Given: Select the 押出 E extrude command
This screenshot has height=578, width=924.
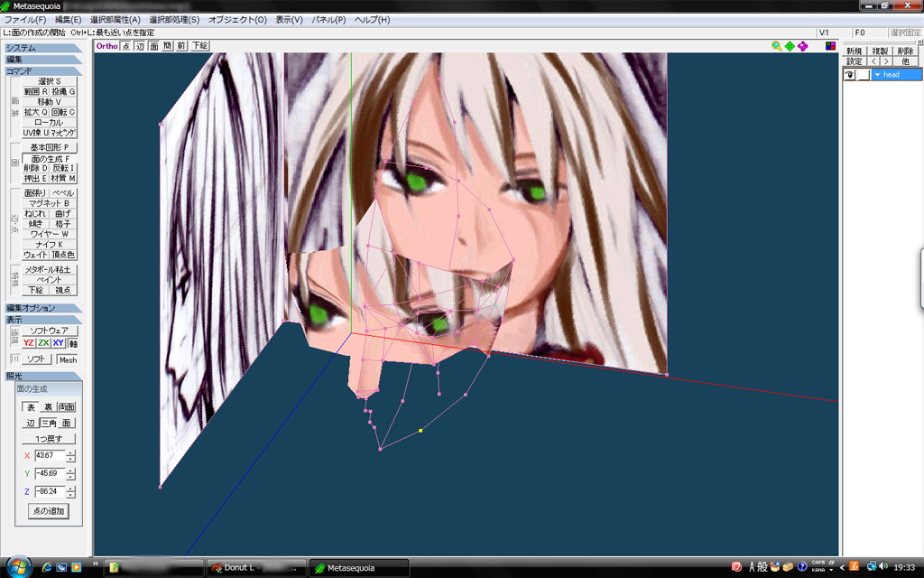Looking at the screenshot, I should click(x=35, y=178).
